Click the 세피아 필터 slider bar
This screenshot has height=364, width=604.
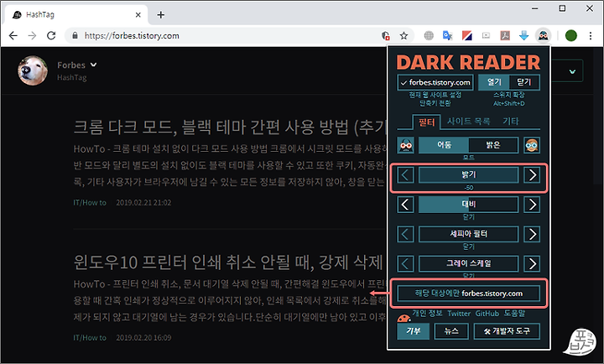click(468, 234)
